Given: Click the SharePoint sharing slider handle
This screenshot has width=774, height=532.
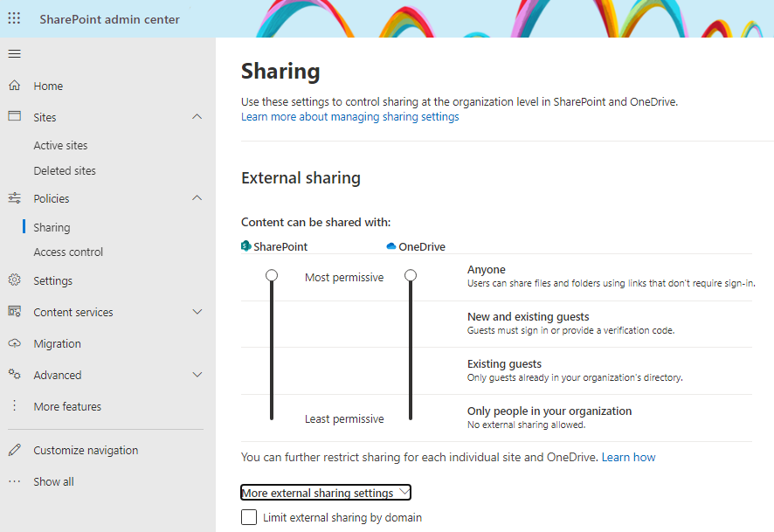Looking at the screenshot, I should tap(272, 275).
